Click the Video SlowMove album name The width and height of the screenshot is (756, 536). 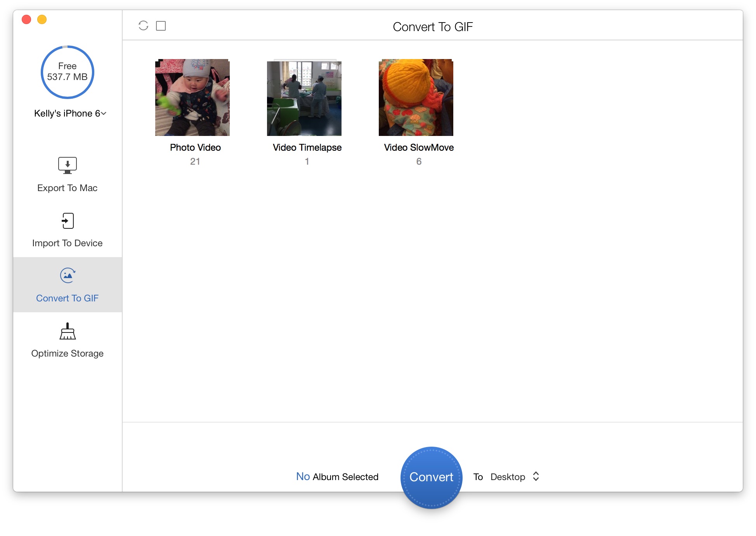click(x=419, y=148)
